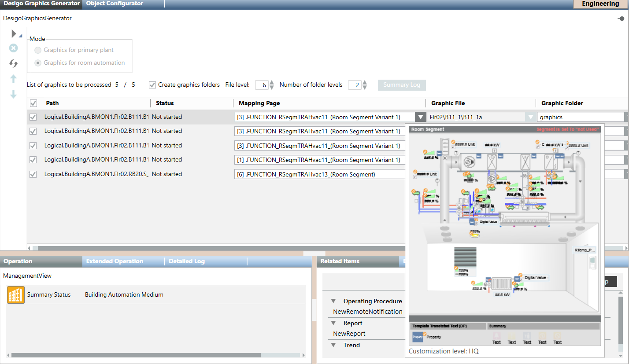Toggle the Create graphics folders checkbox

(x=152, y=85)
